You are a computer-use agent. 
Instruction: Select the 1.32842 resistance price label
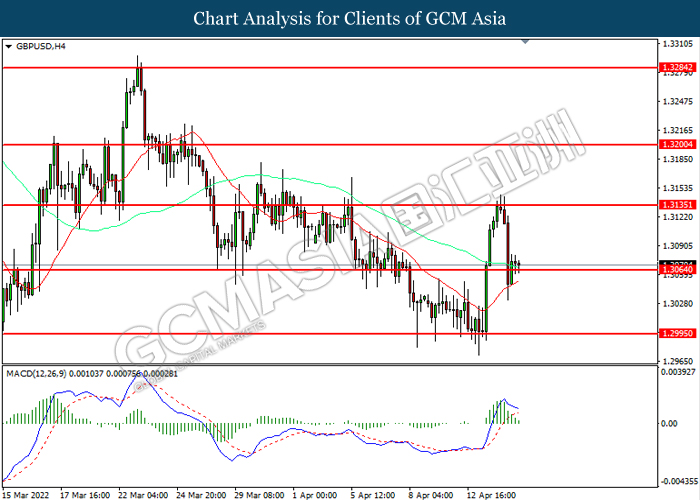tap(678, 67)
